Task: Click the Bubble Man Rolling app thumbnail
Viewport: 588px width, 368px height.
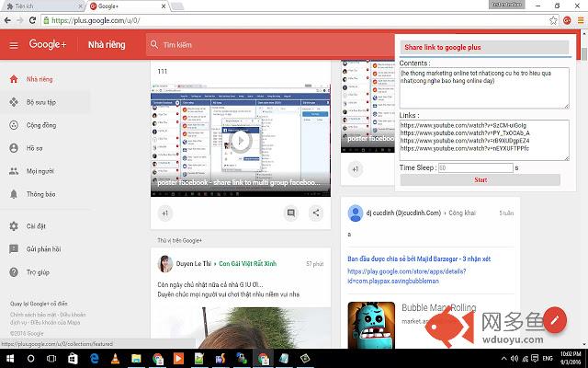Action: pyautogui.click(x=371, y=325)
